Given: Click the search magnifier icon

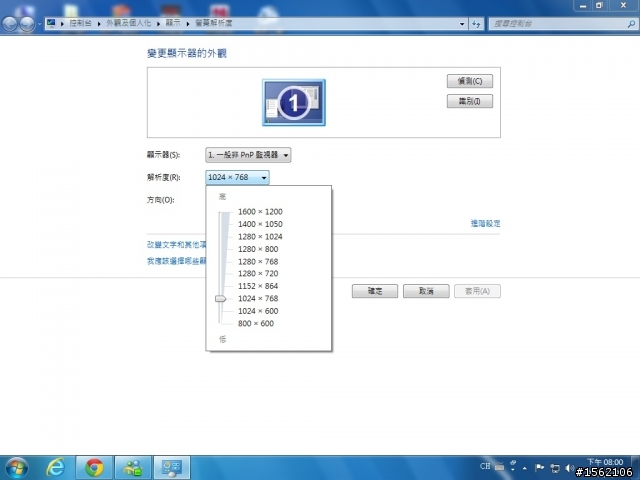Looking at the screenshot, I should point(631,24).
